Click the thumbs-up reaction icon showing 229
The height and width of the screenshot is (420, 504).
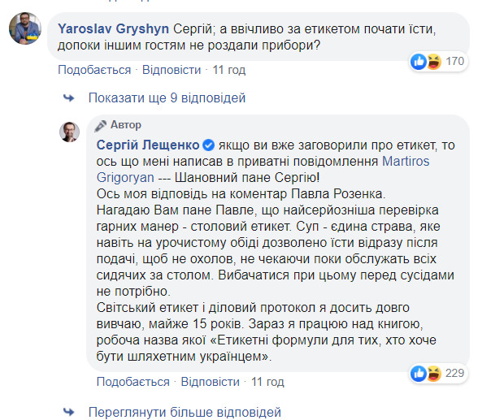point(419,373)
